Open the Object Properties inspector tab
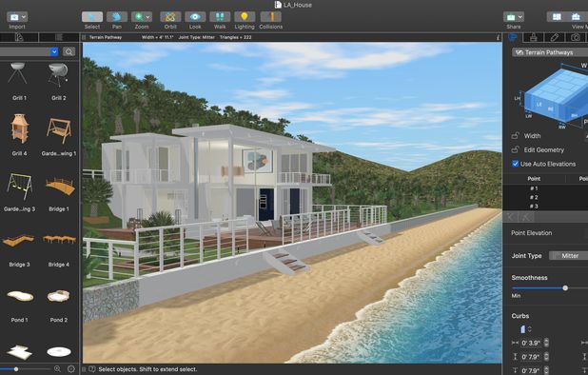Image resolution: width=588 pixels, height=375 pixels. pos(513,37)
